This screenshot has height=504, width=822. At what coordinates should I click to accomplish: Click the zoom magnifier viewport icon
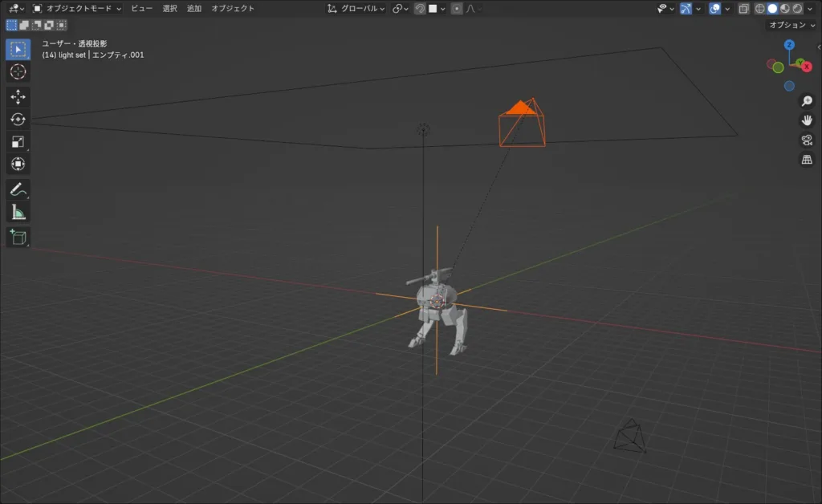(807, 101)
